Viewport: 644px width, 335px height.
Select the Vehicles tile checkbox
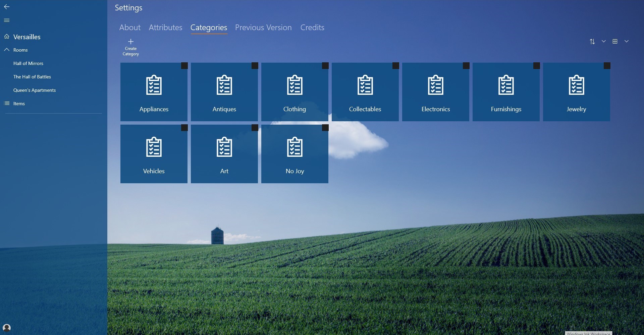(184, 128)
